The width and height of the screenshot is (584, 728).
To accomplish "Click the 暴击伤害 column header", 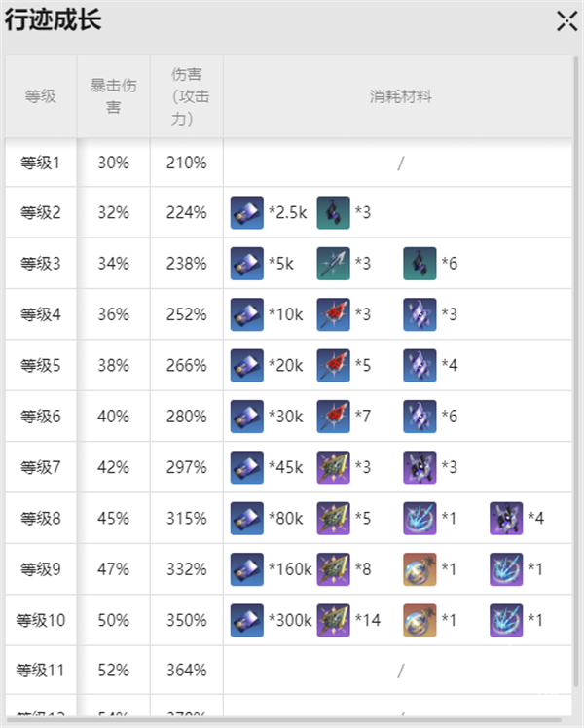I will click(113, 96).
